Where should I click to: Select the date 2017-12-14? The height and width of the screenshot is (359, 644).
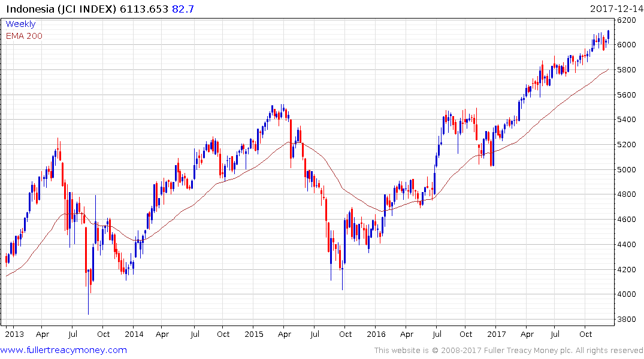(x=616, y=9)
